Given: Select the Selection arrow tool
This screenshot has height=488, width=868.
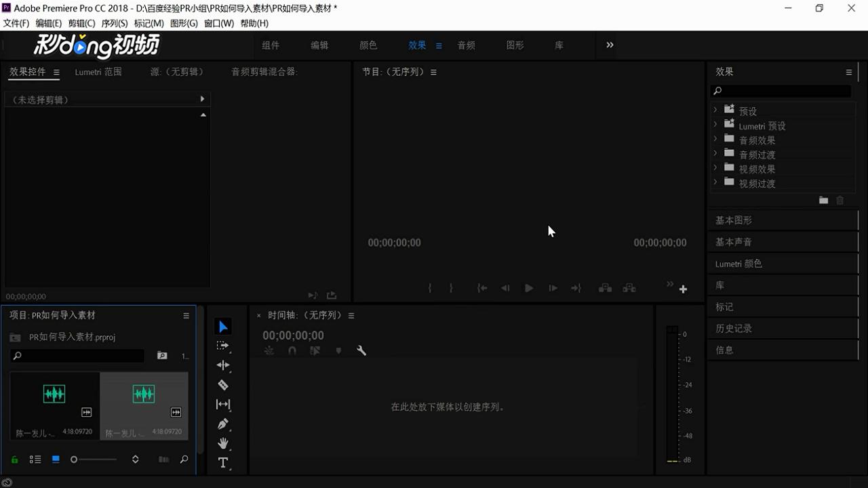Looking at the screenshot, I should click(x=223, y=327).
